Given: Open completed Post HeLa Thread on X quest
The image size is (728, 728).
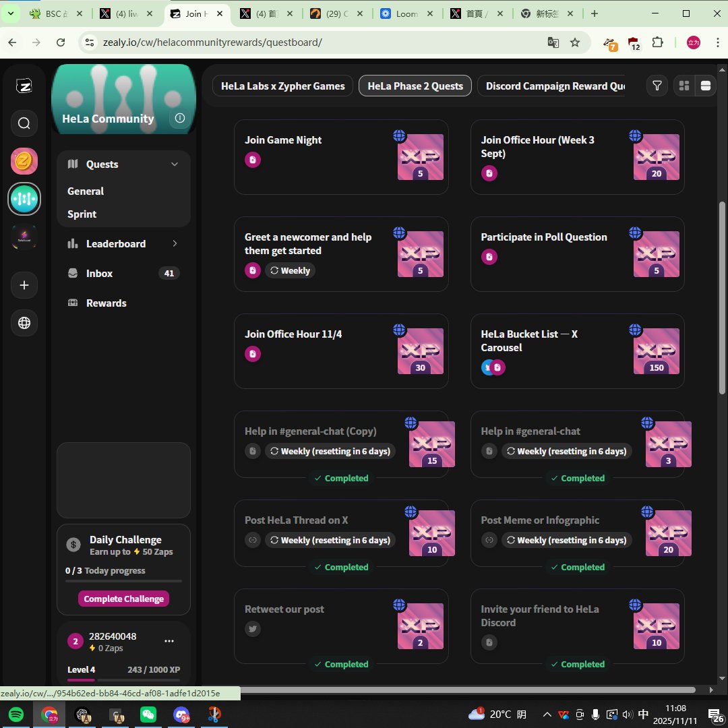Looking at the screenshot, I should tap(341, 533).
